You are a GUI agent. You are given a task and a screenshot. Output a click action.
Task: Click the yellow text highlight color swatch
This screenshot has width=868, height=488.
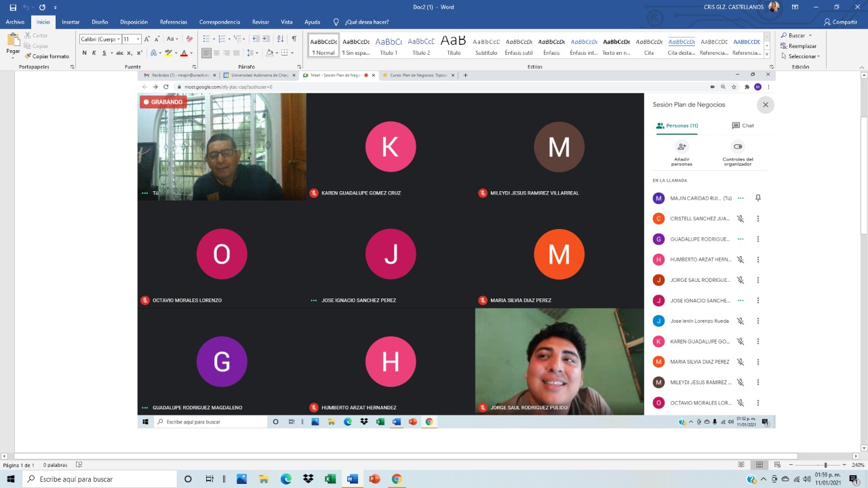pos(168,53)
